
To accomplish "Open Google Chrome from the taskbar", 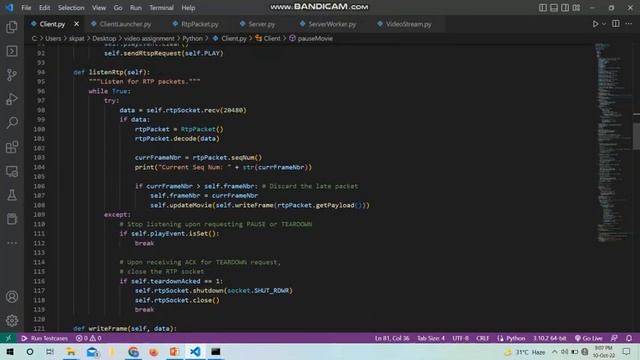I will click(133, 351).
